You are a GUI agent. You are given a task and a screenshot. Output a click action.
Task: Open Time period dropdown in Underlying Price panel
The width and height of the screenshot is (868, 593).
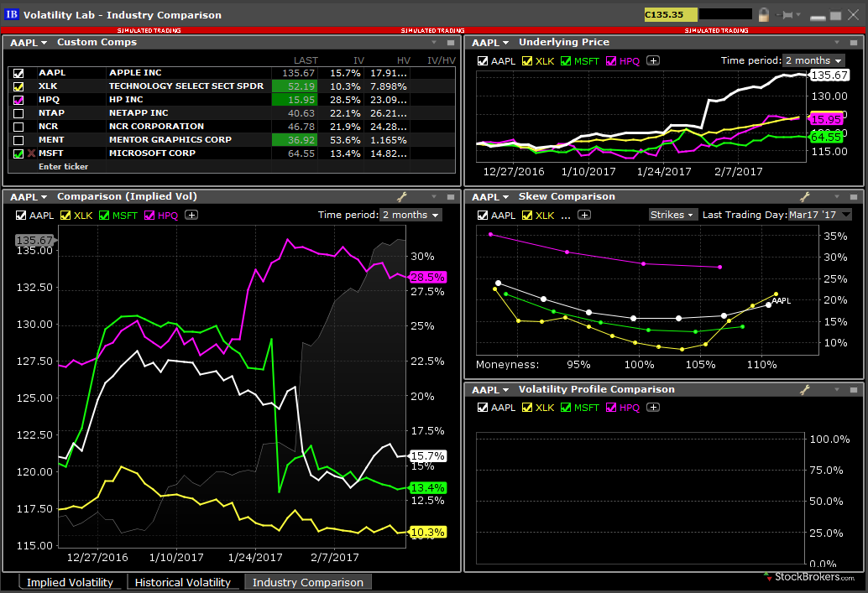[x=813, y=60]
